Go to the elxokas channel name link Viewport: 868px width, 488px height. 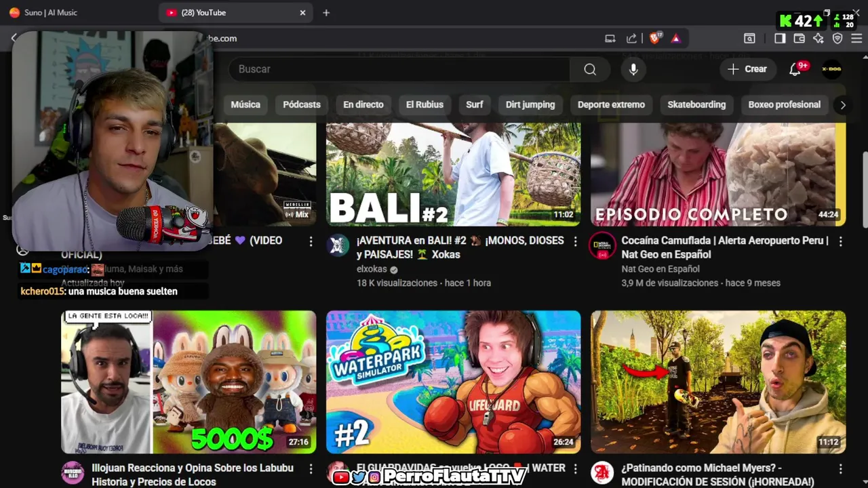[x=372, y=269]
